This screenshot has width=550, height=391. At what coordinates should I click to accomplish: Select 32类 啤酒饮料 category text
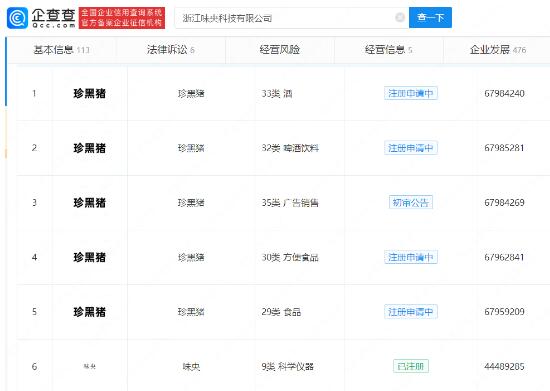pyautogui.click(x=290, y=148)
